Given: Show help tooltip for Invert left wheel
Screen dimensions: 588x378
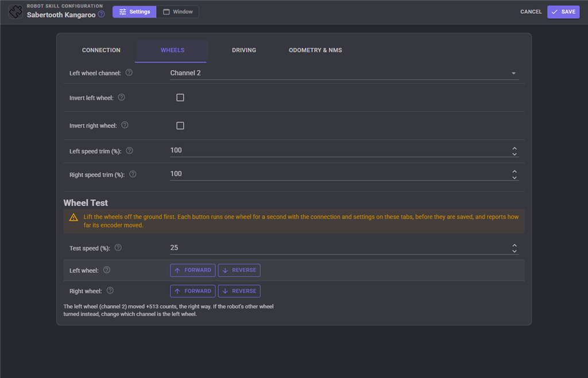Looking at the screenshot, I should (122, 97).
